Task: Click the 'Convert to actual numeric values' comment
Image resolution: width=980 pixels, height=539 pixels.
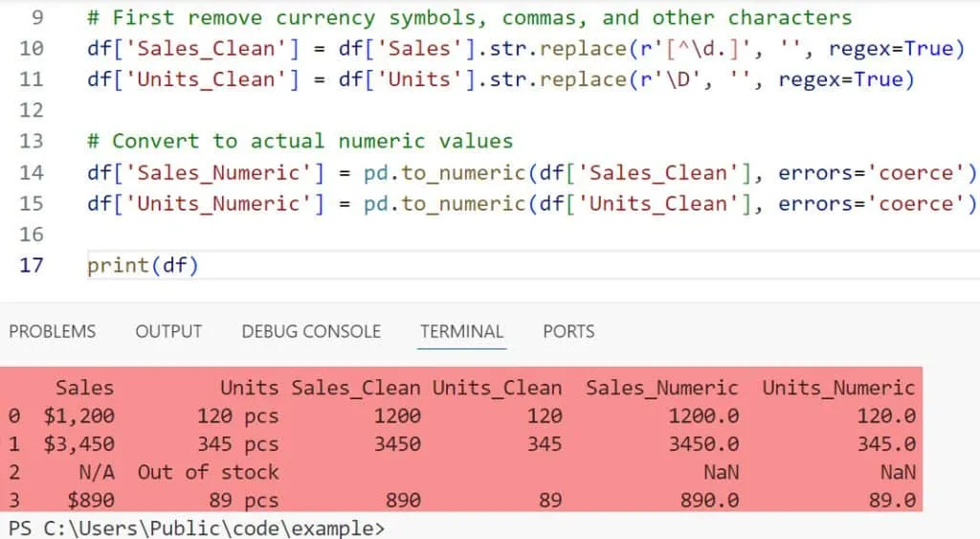Action: [300, 141]
